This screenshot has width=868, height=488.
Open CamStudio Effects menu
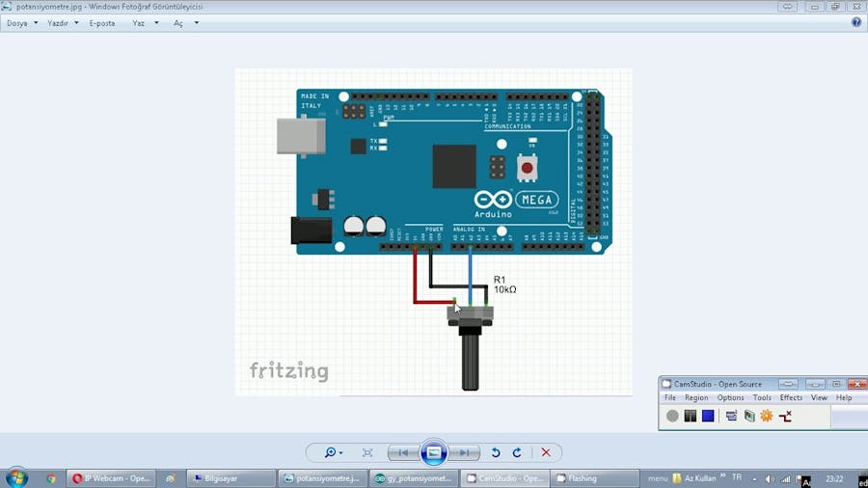(791, 397)
